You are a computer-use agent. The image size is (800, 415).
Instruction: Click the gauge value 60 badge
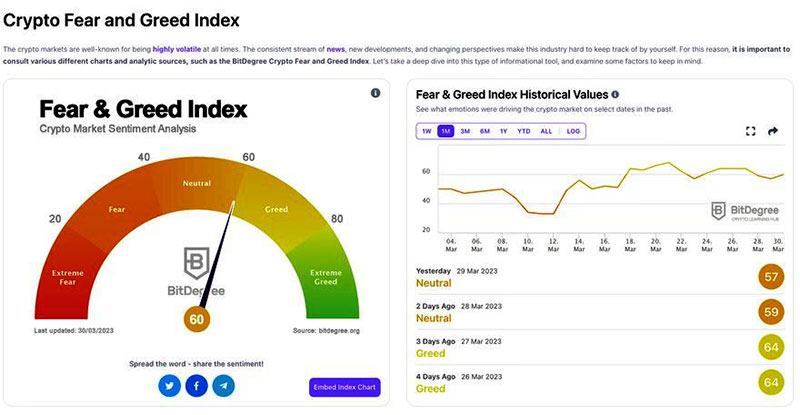[196, 319]
